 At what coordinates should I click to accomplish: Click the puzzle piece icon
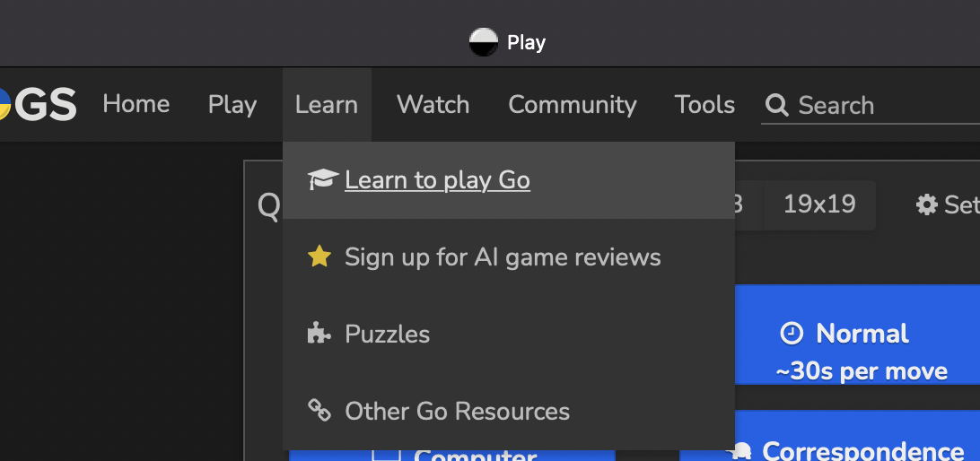click(319, 335)
